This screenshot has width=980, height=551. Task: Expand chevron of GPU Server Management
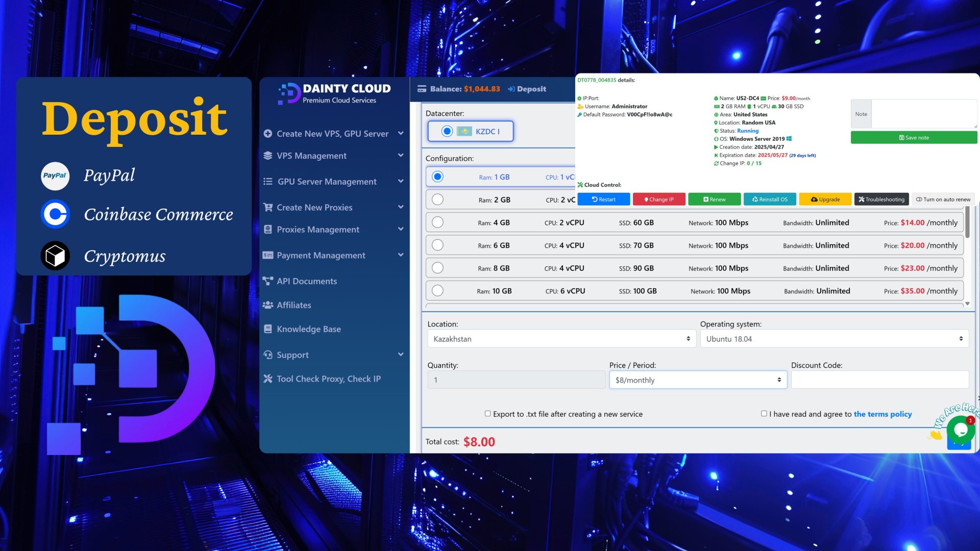coord(401,181)
